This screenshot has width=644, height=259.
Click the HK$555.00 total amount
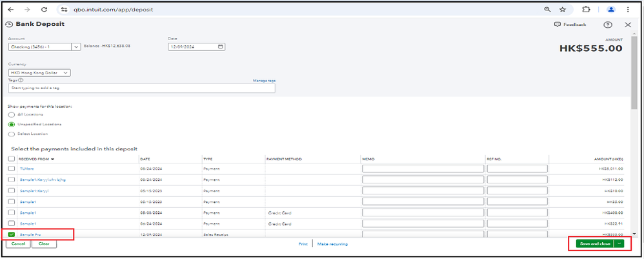pos(590,48)
